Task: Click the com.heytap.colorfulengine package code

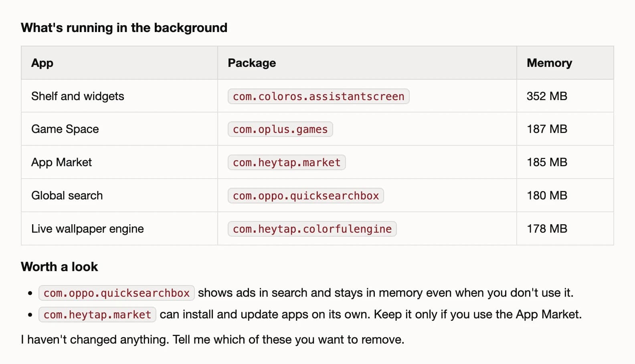Action: coord(312,229)
